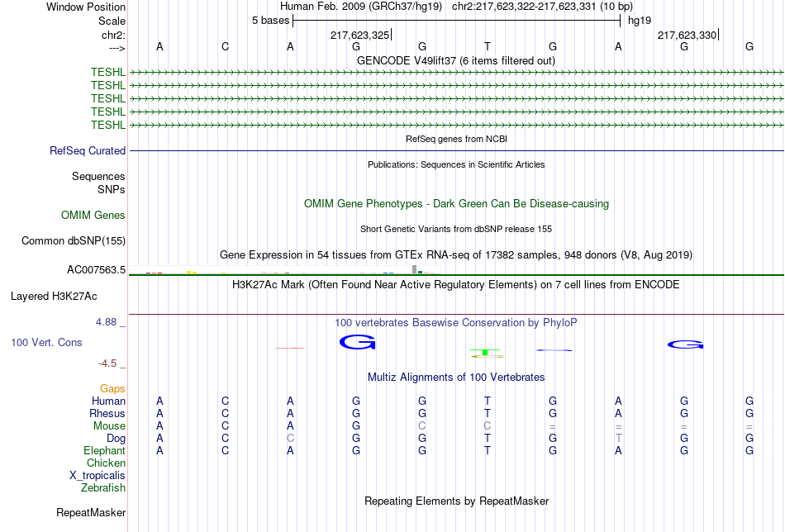This screenshot has width=785, height=532.
Task: Open 'RefSeq genes from NCBI' track title
Action: coord(456,139)
